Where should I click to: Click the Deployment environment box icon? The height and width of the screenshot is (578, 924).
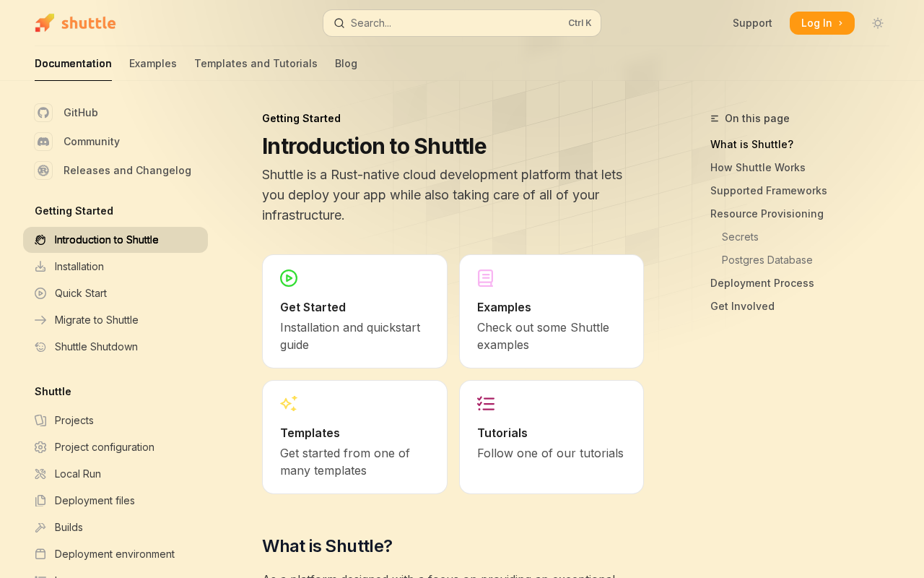click(40, 554)
